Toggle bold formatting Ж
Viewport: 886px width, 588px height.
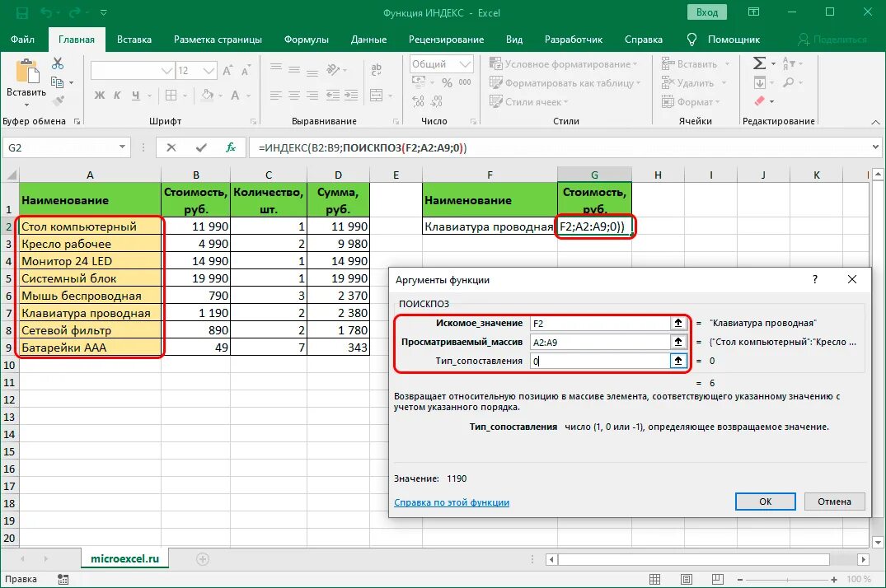point(100,96)
